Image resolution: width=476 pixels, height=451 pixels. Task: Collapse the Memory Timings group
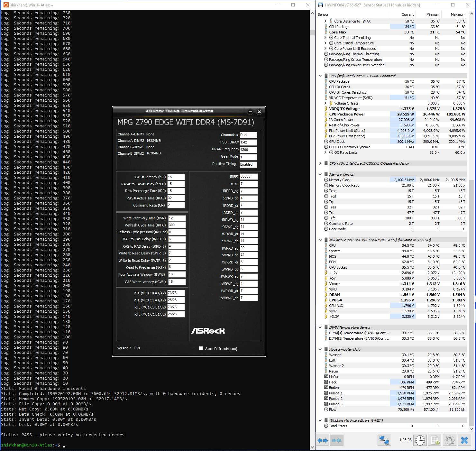(x=320, y=174)
